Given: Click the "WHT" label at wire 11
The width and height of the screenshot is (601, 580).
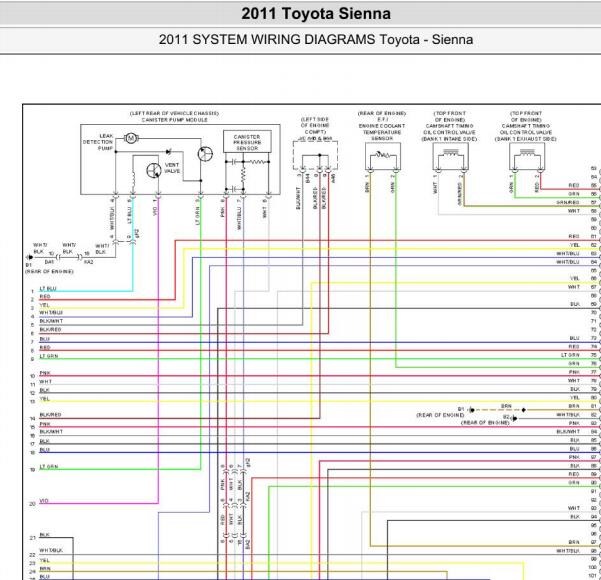Looking at the screenshot, I should pyautogui.click(x=45, y=382).
